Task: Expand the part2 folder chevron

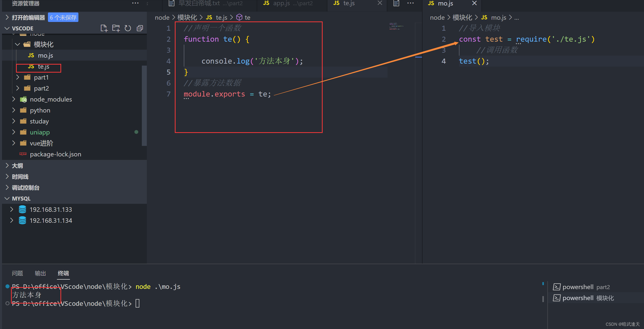Action: pos(17,88)
